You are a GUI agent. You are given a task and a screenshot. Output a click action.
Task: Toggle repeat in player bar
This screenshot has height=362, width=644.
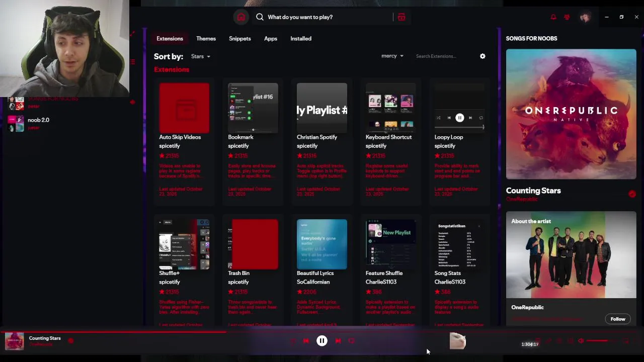[x=352, y=341]
